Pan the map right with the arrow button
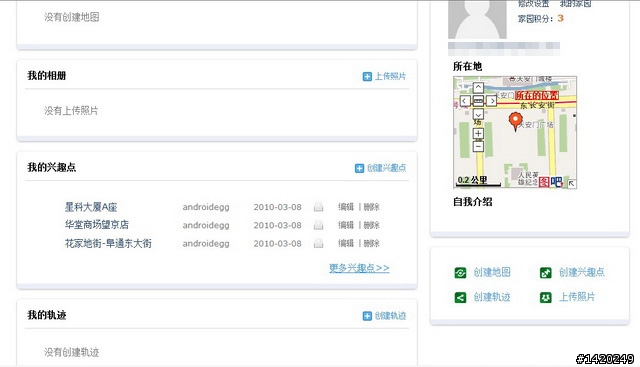 [492, 101]
